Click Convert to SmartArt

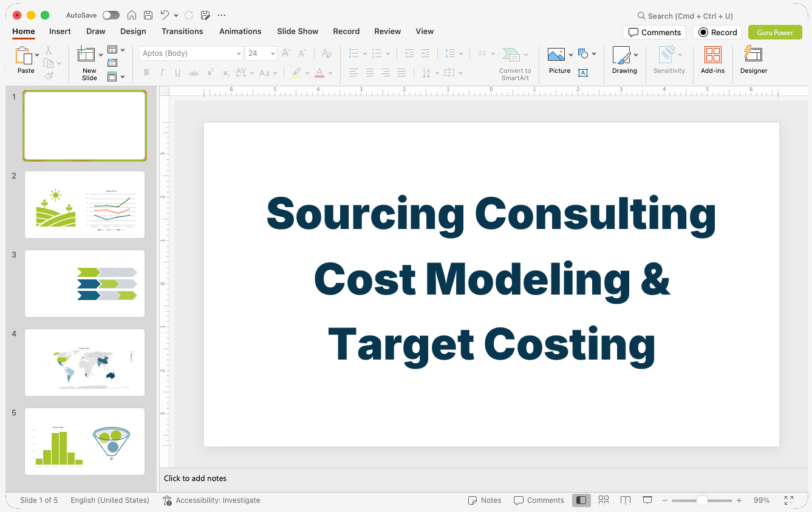515,64
